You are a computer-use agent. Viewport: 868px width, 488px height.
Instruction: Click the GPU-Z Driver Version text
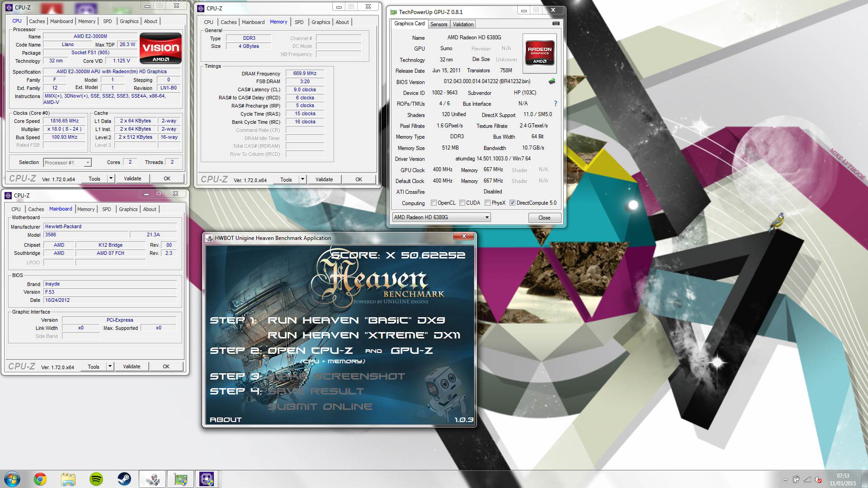tap(493, 159)
